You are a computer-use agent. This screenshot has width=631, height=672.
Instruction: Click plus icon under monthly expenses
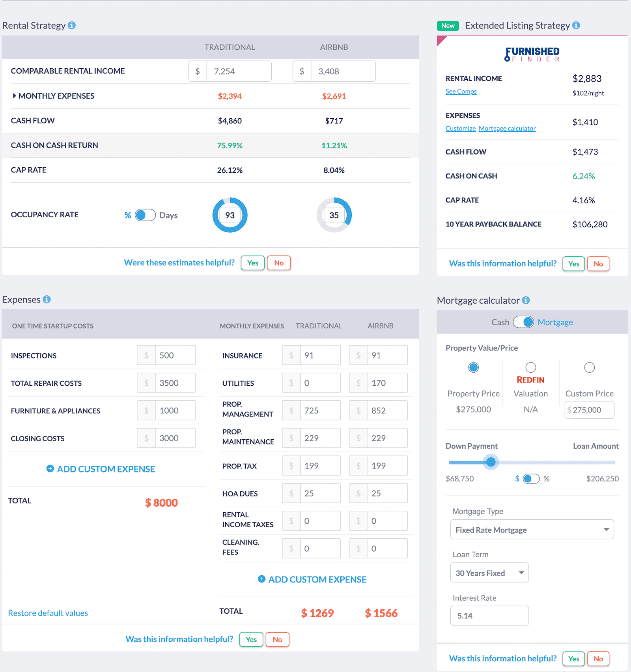click(x=261, y=579)
